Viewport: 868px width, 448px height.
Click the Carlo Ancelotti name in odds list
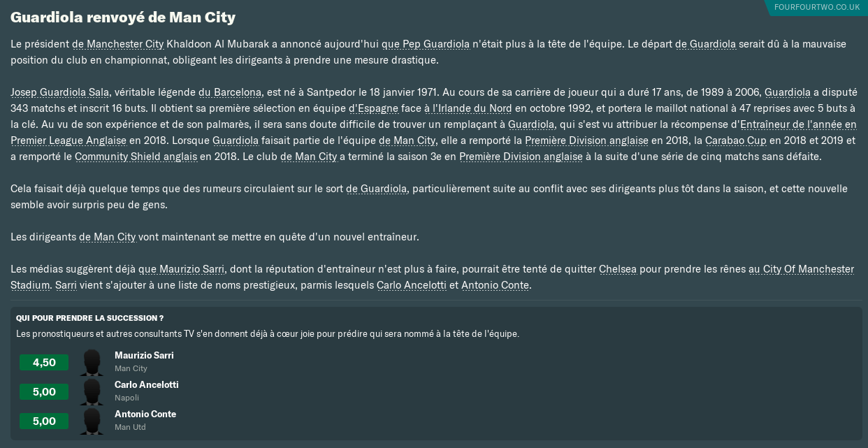pyautogui.click(x=147, y=385)
